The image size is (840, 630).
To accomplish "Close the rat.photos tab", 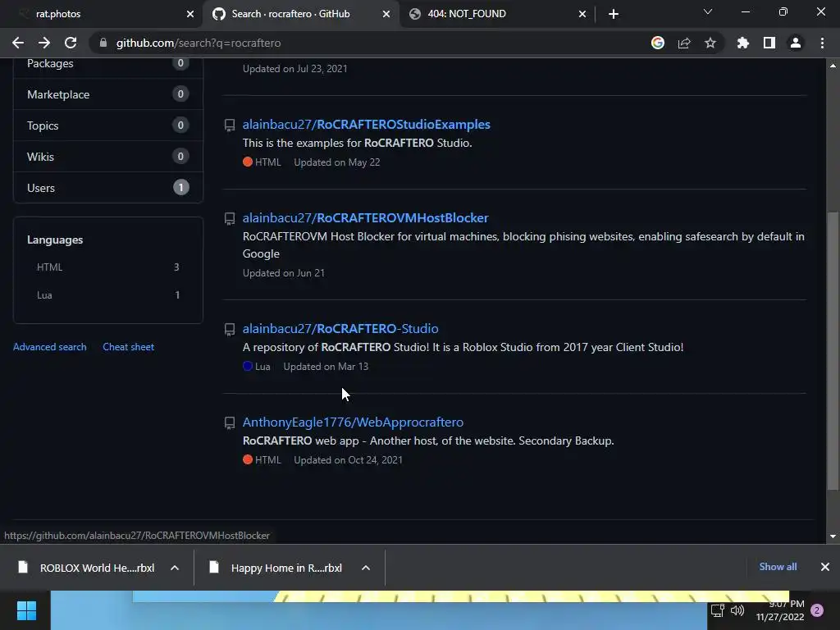I will point(190,14).
